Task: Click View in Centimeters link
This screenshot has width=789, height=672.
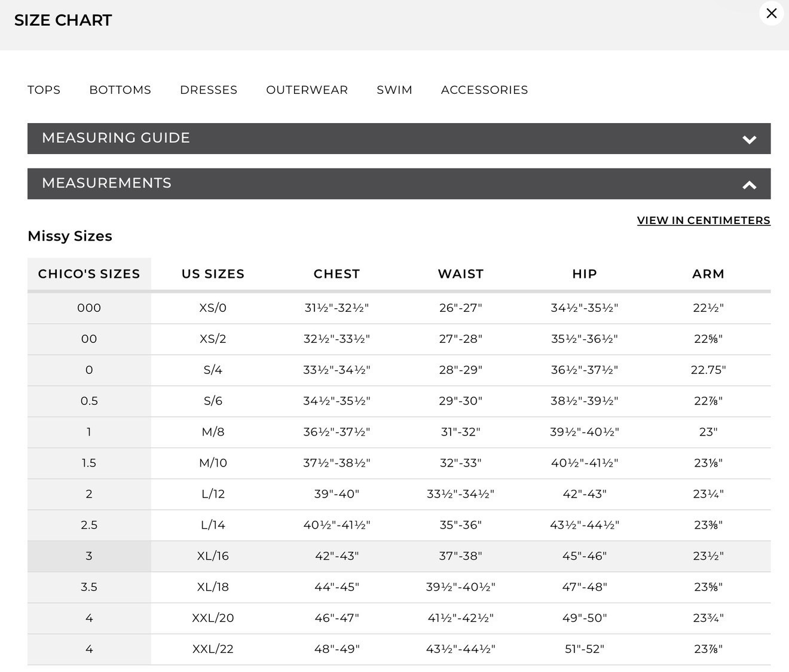Action: coord(704,220)
